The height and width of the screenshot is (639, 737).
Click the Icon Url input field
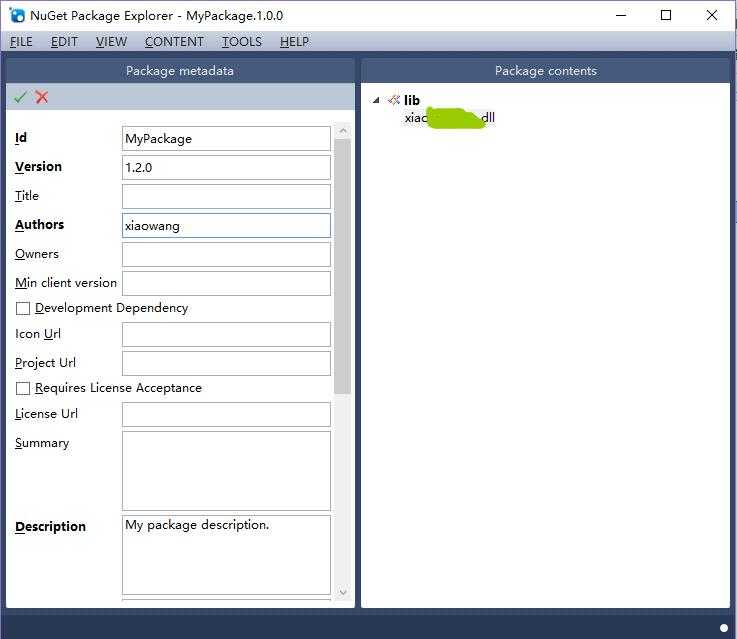click(226, 335)
